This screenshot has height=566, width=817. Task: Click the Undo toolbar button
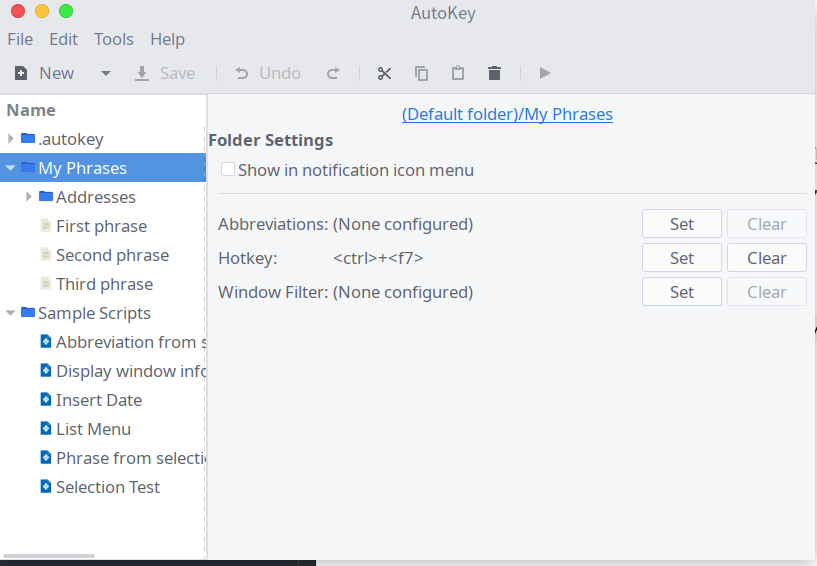[268, 73]
